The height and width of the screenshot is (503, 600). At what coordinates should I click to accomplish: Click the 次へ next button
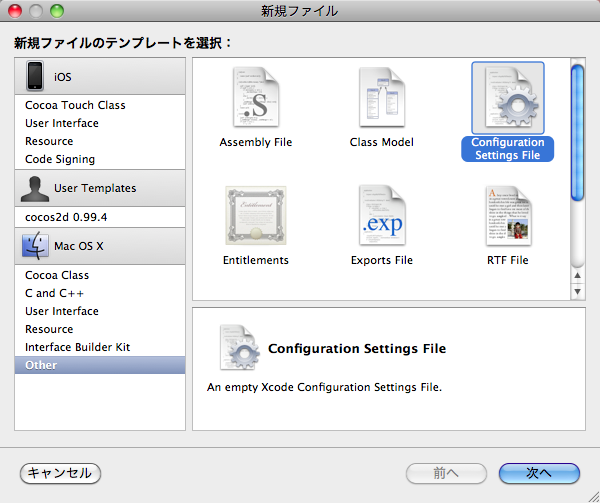(539, 473)
